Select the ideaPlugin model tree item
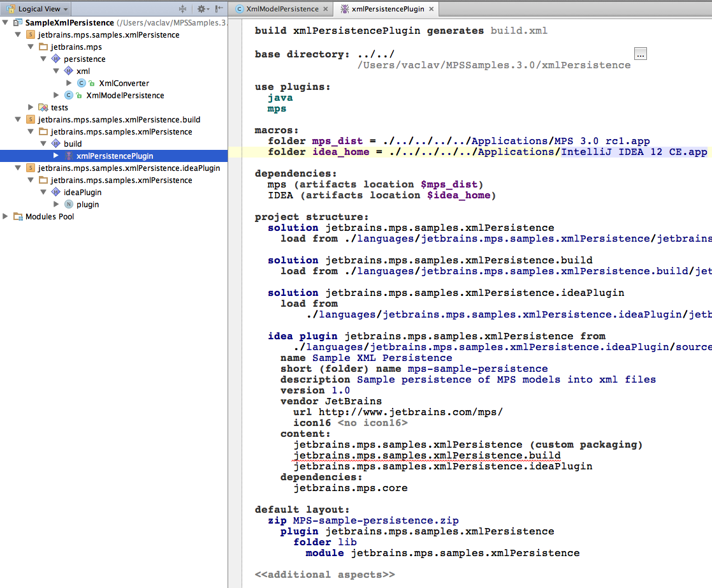 pos(83,192)
